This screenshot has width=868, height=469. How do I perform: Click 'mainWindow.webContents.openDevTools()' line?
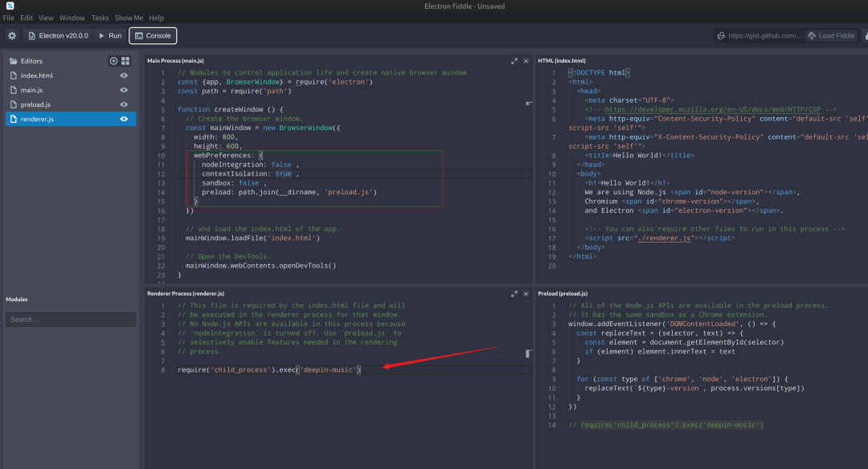(260, 266)
